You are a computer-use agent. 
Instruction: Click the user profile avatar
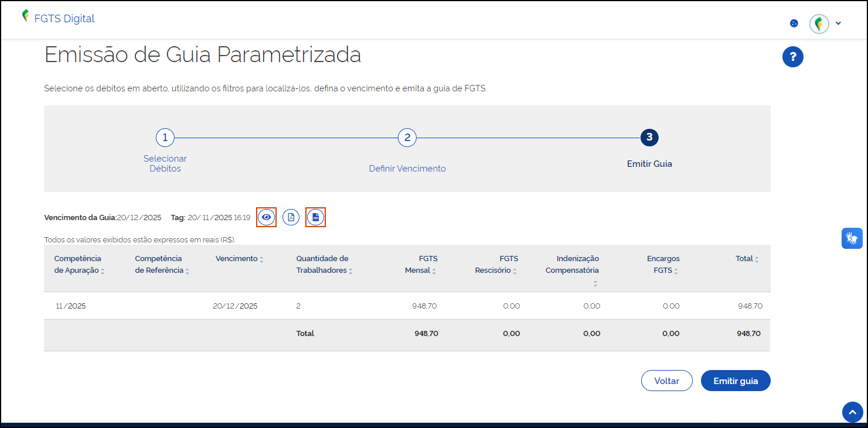pos(819,24)
